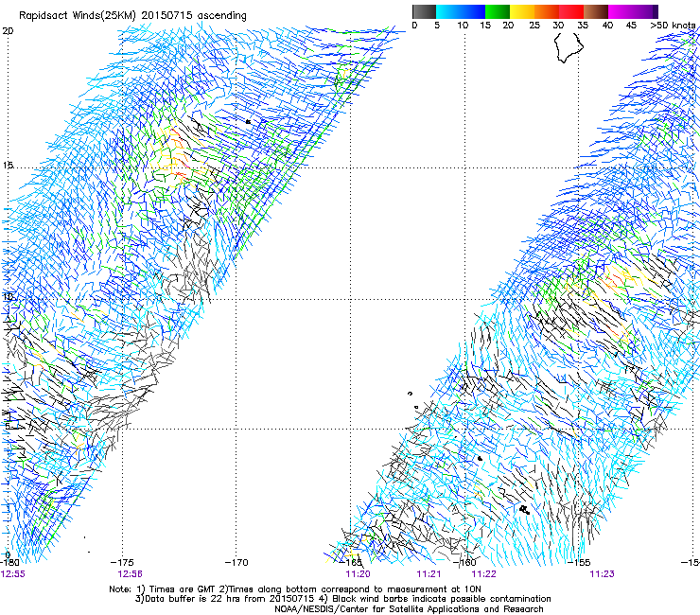Pick the green 15-20 knots legend swatch
The image size is (700, 615).
(498, 11)
